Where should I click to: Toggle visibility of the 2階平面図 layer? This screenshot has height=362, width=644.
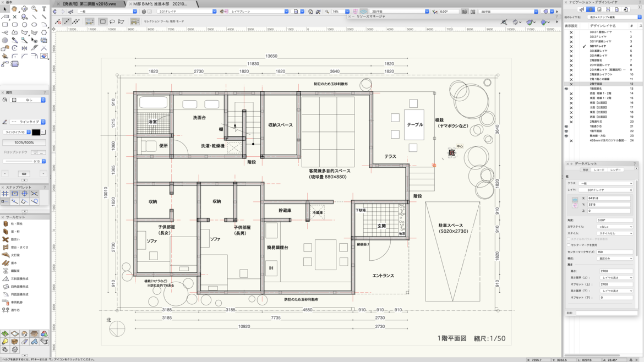tap(570, 84)
